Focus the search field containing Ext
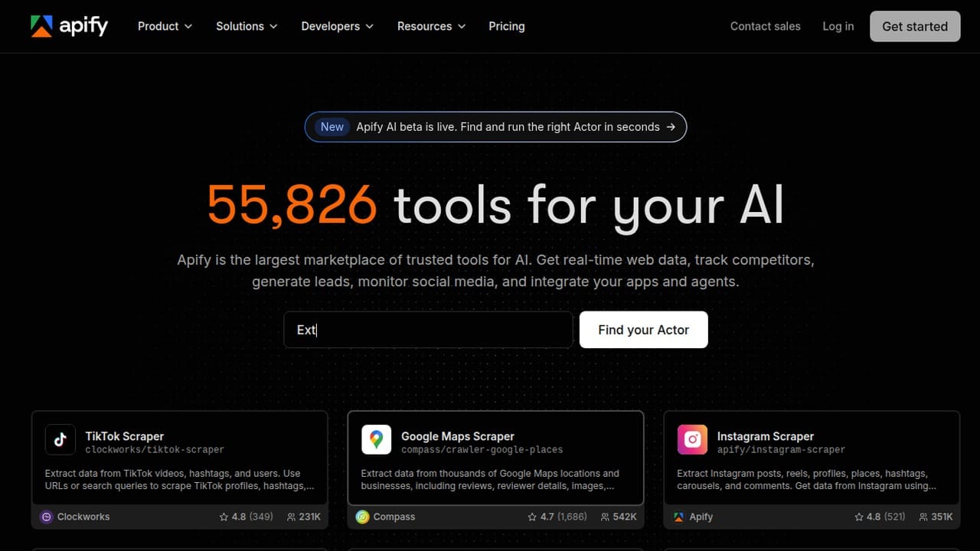This screenshot has height=551, width=980. click(x=429, y=330)
